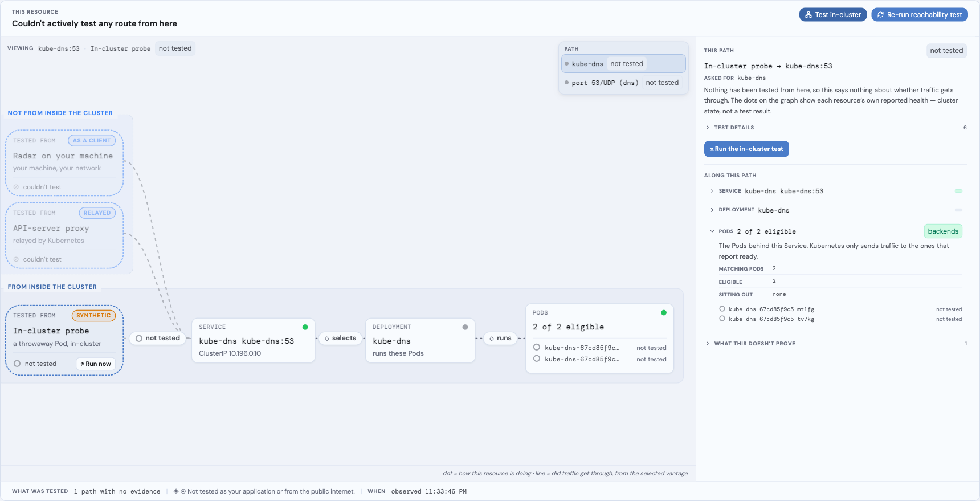Click the 'selects' edge label
The image size is (980, 501).
click(x=340, y=338)
